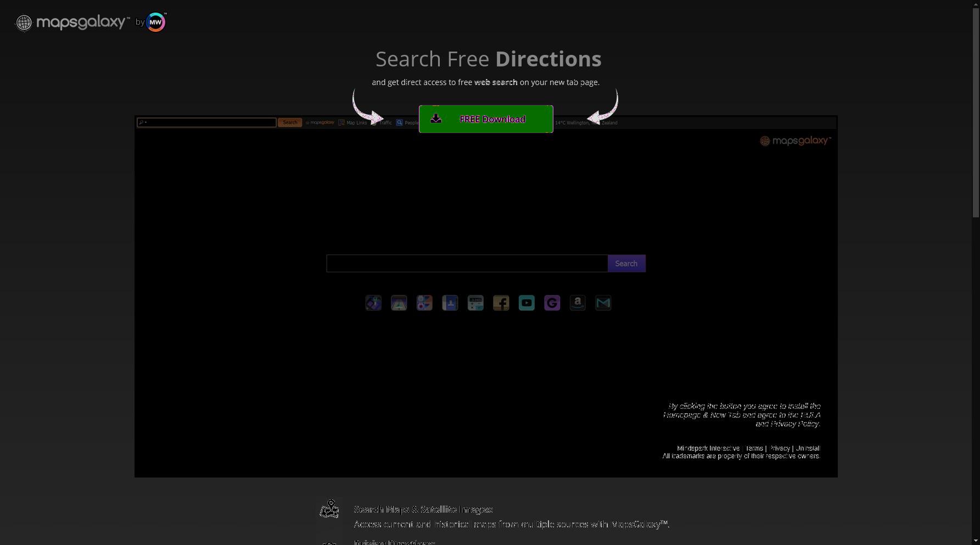Open the Gmail shortcut icon
Screen dimensions: 980x545
[x=603, y=303]
